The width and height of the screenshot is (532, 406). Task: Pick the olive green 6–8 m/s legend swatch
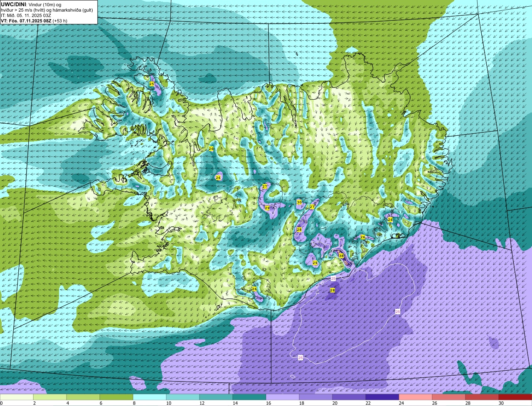[x=116, y=397]
